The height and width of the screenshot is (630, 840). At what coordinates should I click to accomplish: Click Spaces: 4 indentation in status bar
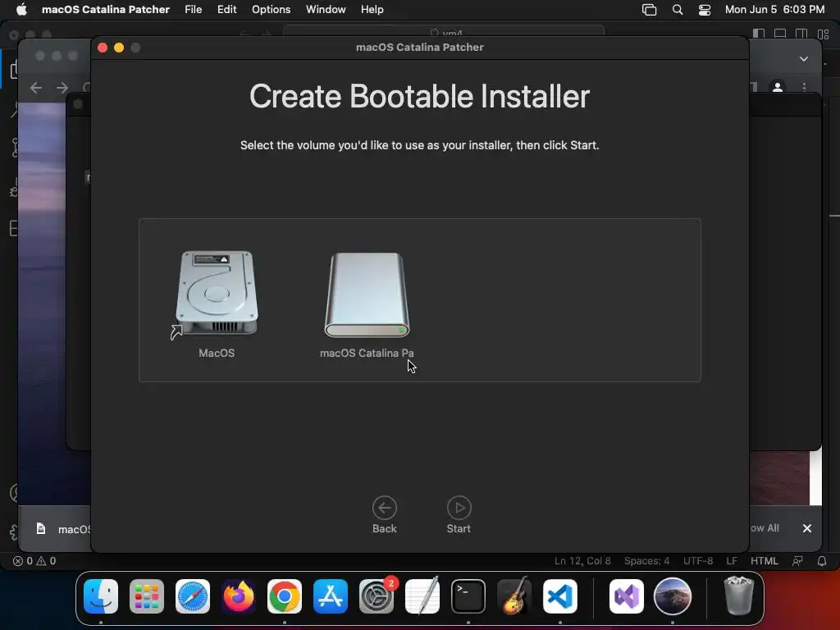pos(646,561)
